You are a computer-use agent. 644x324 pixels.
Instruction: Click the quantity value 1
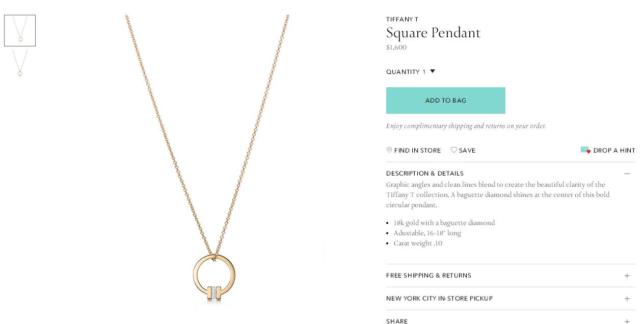424,72
